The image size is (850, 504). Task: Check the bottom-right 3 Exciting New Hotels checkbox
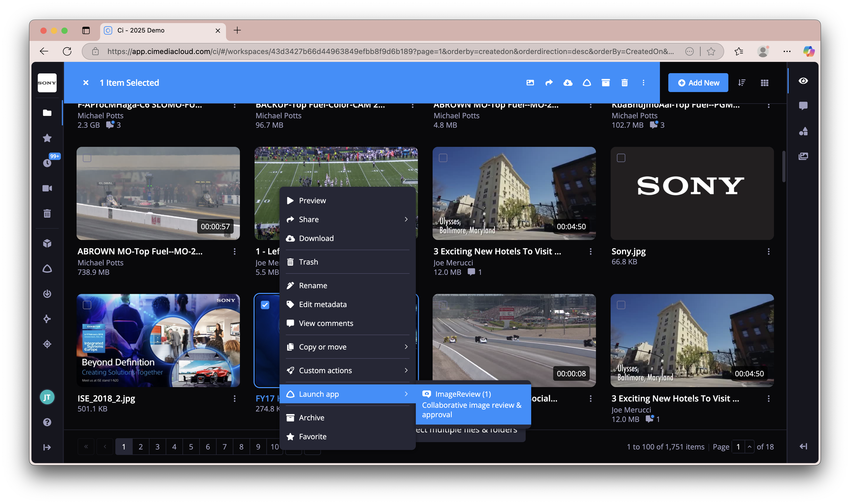click(621, 305)
